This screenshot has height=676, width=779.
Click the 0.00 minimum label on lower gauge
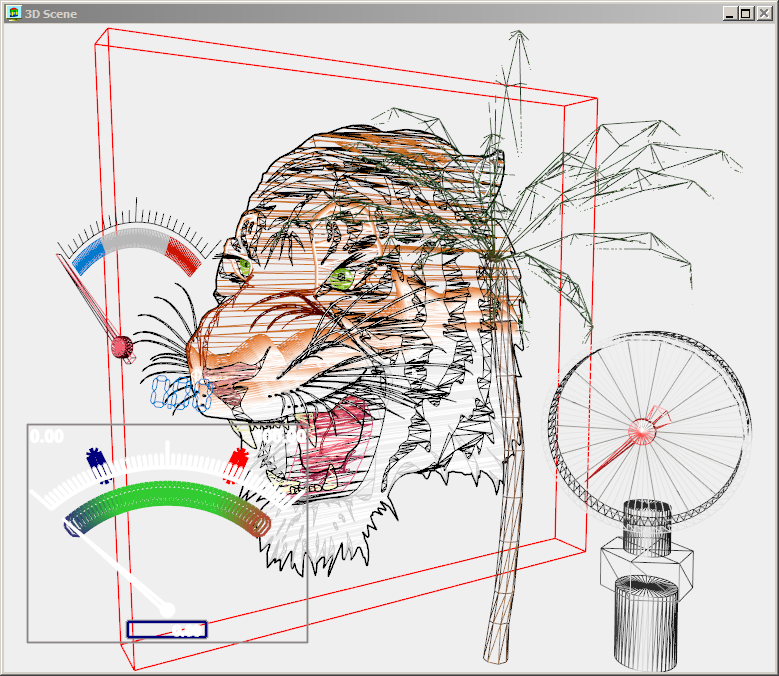click(46, 436)
